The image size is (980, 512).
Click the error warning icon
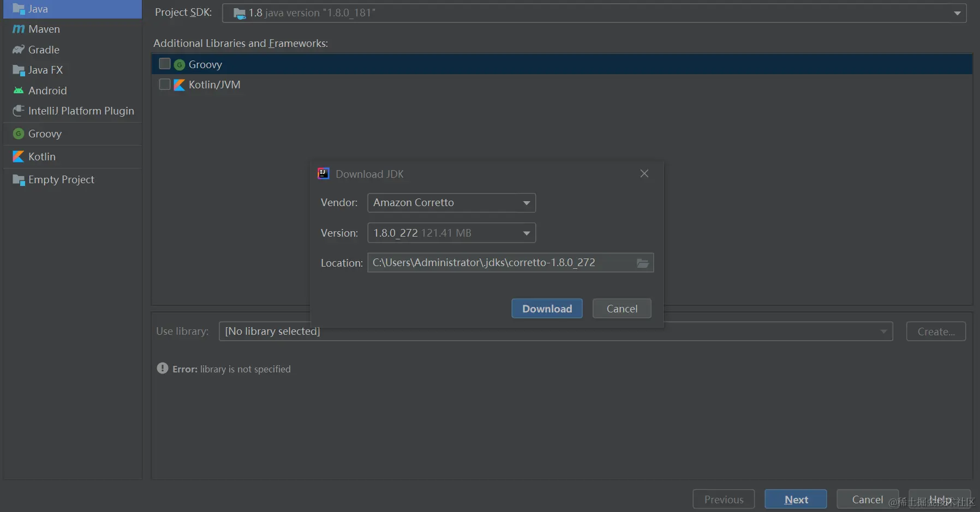tap(163, 368)
